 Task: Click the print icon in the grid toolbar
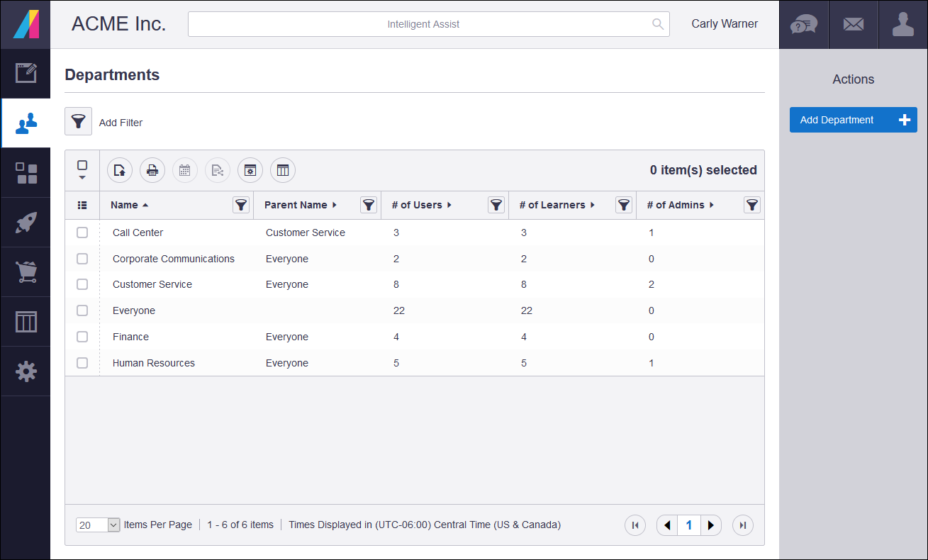[x=152, y=170]
